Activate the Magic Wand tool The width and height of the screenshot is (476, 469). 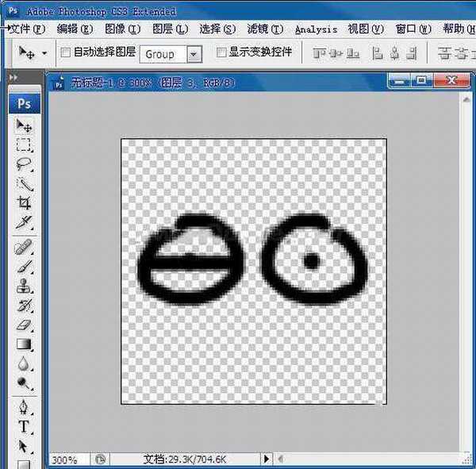[25, 183]
